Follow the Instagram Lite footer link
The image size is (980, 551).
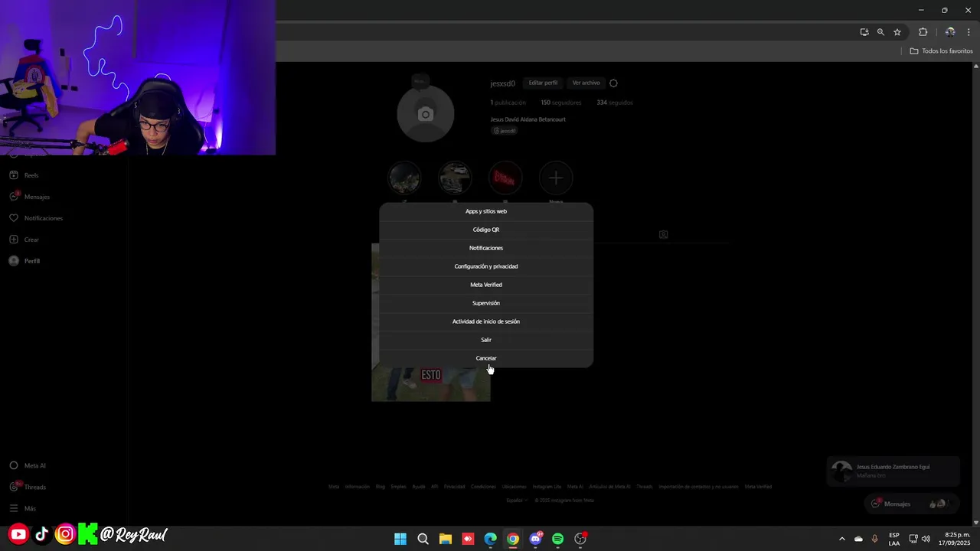pyautogui.click(x=547, y=487)
